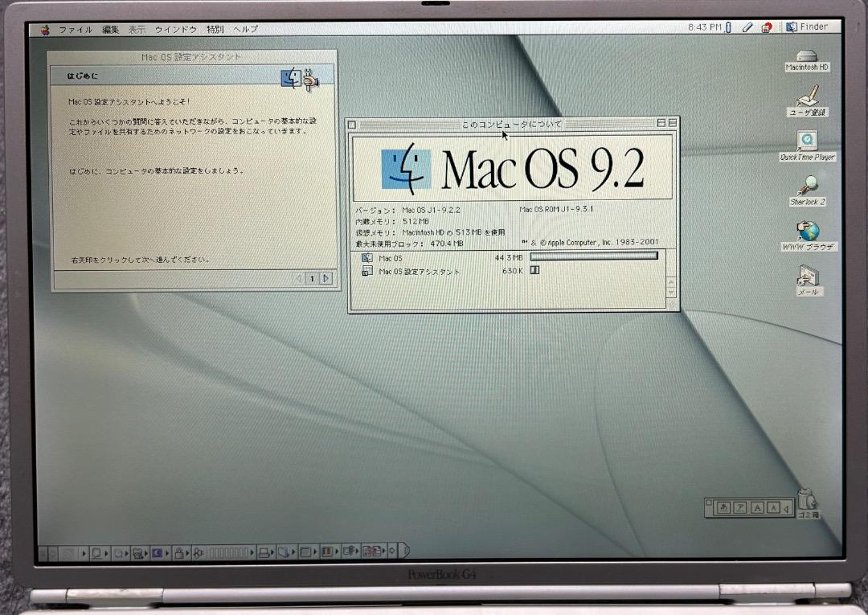Click the zoom box of このコンピュータについて
The height and width of the screenshot is (615, 868).
[x=661, y=123]
